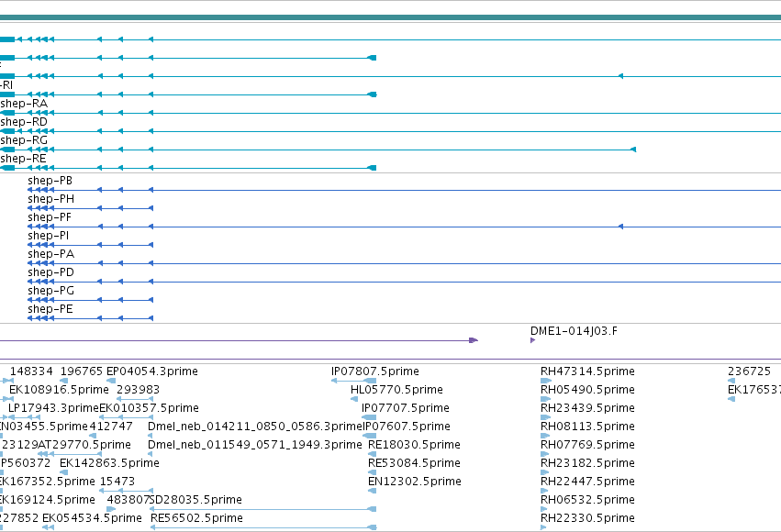Viewport: 781px width, 532px height.
Task: Select the SD28035.5prime label
Action: pos(196,500)
